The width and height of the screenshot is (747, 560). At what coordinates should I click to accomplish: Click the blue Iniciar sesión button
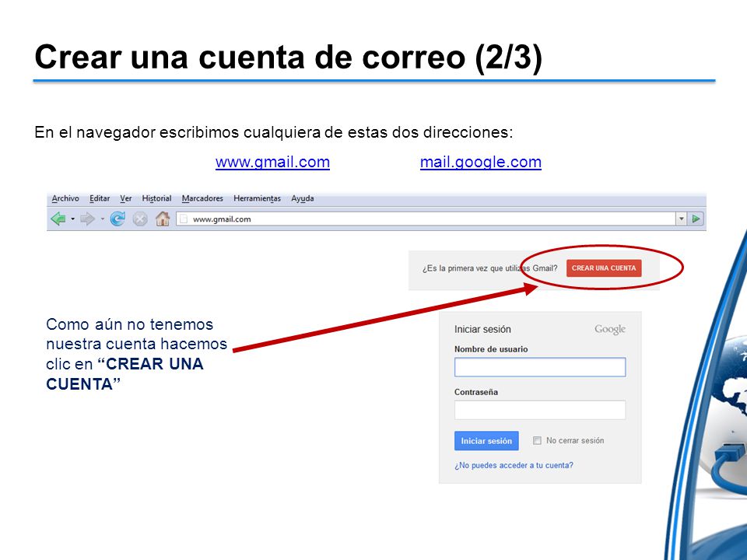[x=486, y=441]
